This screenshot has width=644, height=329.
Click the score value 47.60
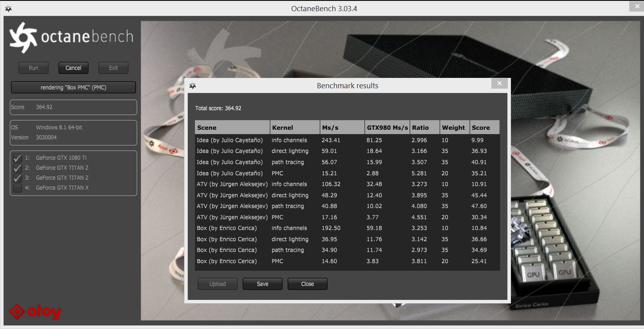479,206
